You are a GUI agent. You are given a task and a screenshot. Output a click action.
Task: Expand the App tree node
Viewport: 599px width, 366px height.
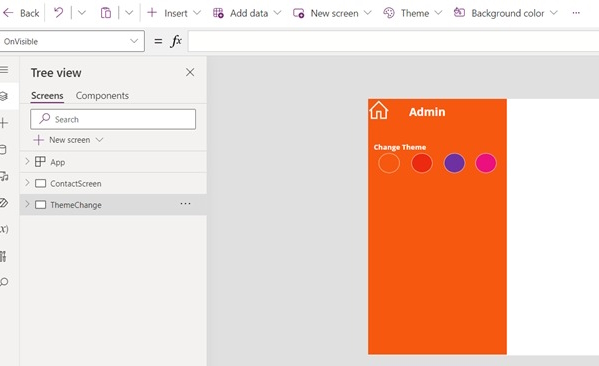[27, 162]
